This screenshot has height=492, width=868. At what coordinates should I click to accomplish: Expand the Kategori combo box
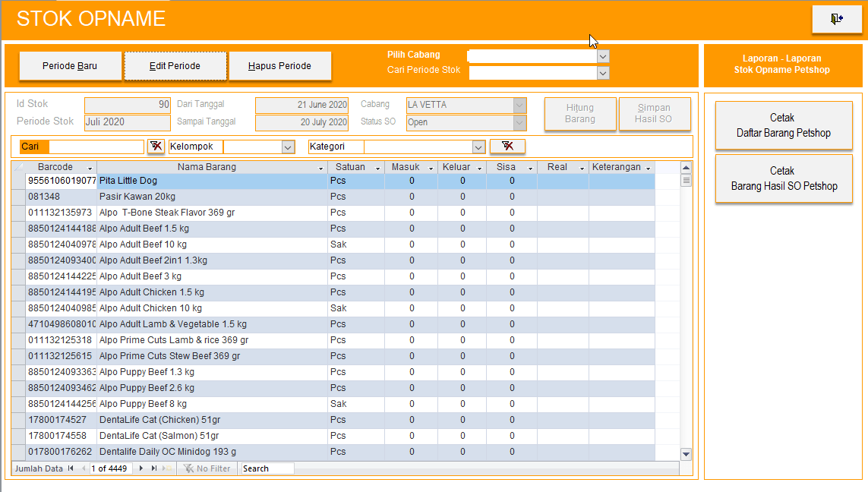coord(478,147)
